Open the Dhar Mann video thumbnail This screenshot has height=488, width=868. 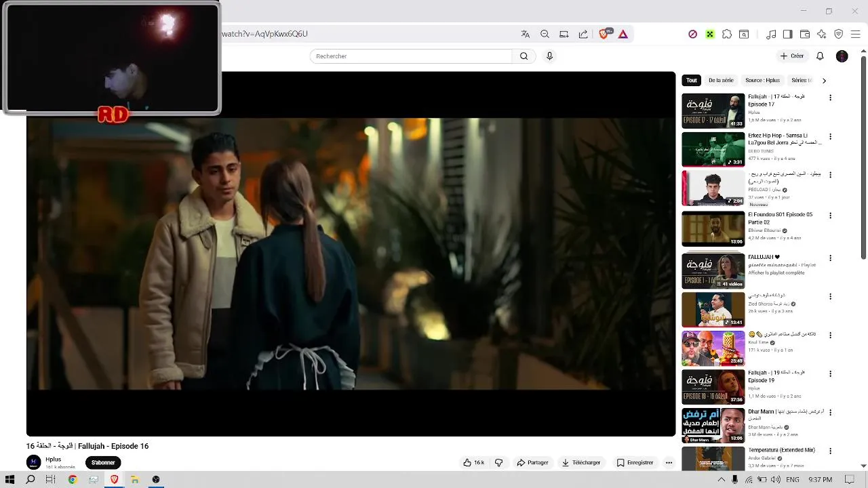point(713,425)
